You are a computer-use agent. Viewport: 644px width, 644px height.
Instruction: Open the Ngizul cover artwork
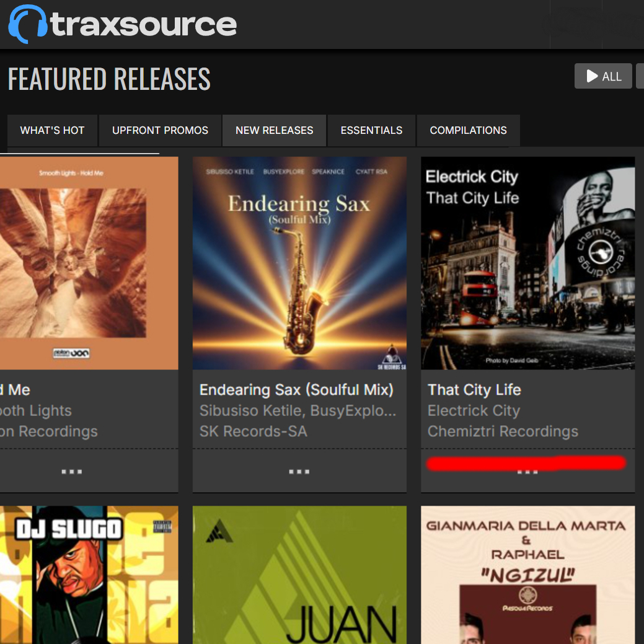pos(527,575)
